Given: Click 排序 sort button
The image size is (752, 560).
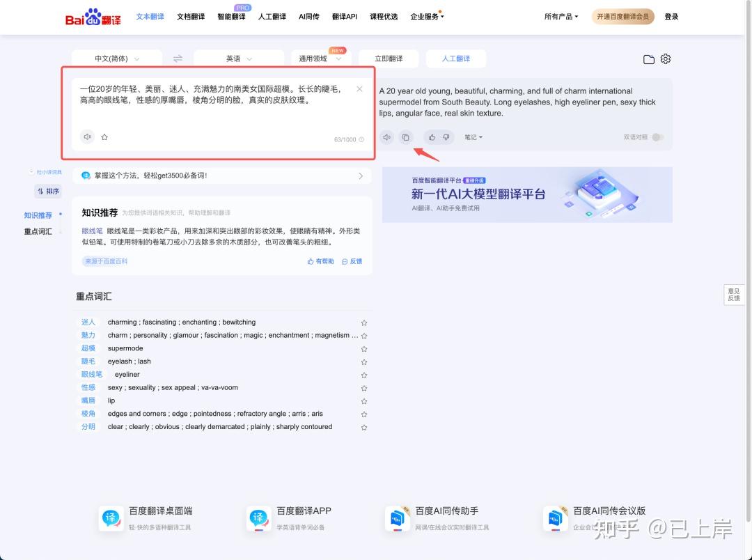Looking at the screenshot, I should pyautogui.click(x=49, y=192).
